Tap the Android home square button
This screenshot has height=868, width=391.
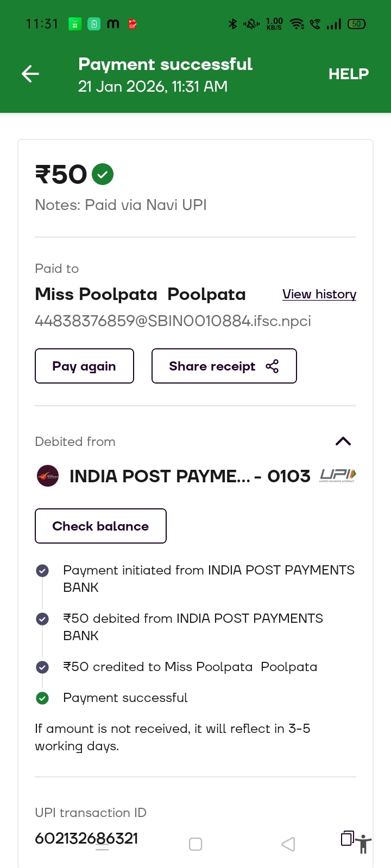[x=195, y=844]
